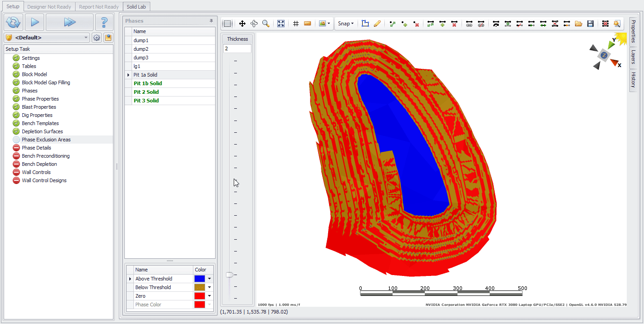This screenshot has width=644, height=324.
Task: Toggle the grid display icon
Action: pos(296,24)
